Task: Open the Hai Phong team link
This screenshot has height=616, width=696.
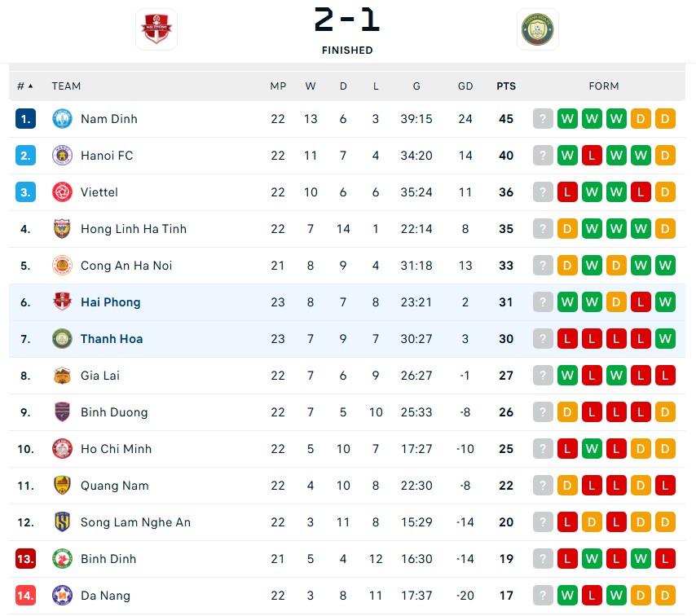Action: click(111, 302)
